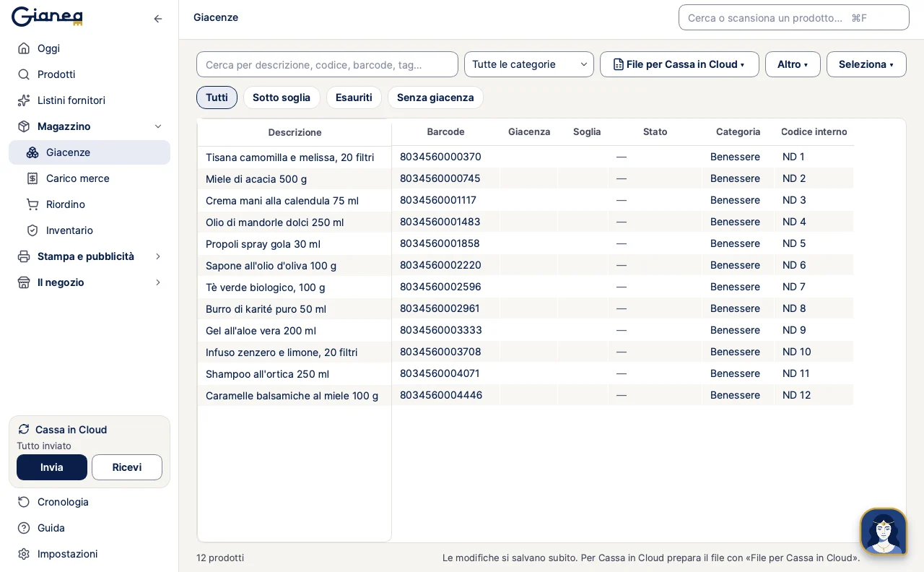This screenshot has height=572, width=924.
Task: Click the ND 10 internal code cell
Action: click(x=814, y=352)
